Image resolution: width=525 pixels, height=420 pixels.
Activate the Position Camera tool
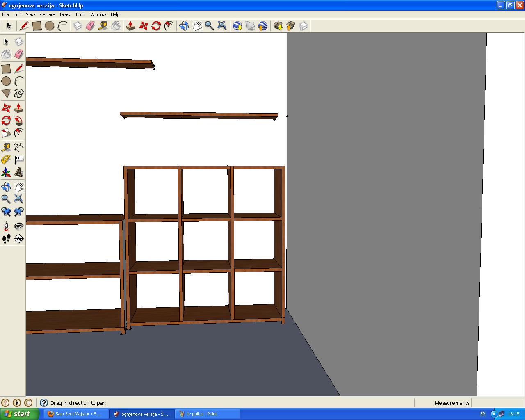click(6, 226)
